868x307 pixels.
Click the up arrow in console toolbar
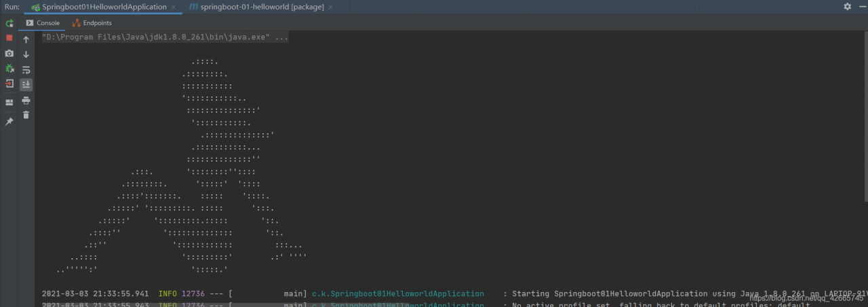coord(26,39)
